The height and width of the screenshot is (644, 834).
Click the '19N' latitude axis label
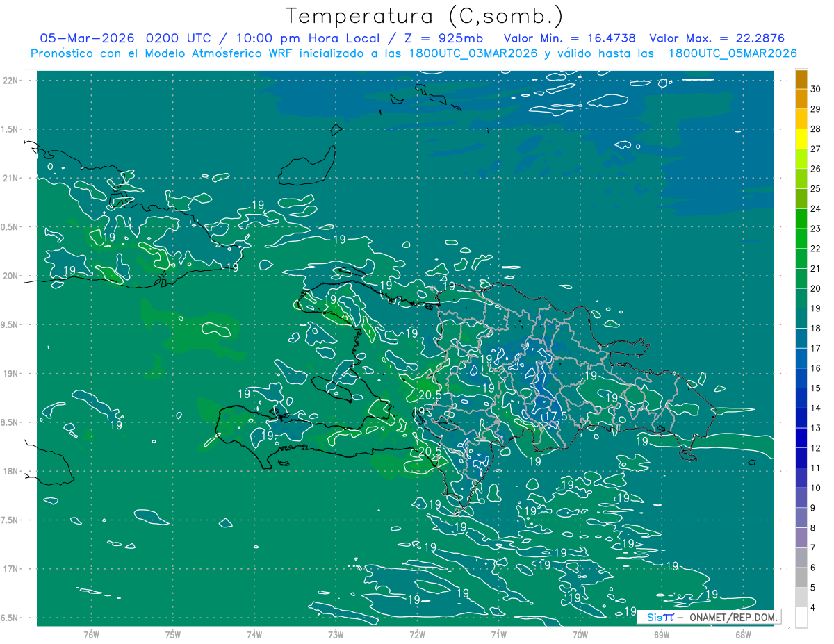point(11,374)
